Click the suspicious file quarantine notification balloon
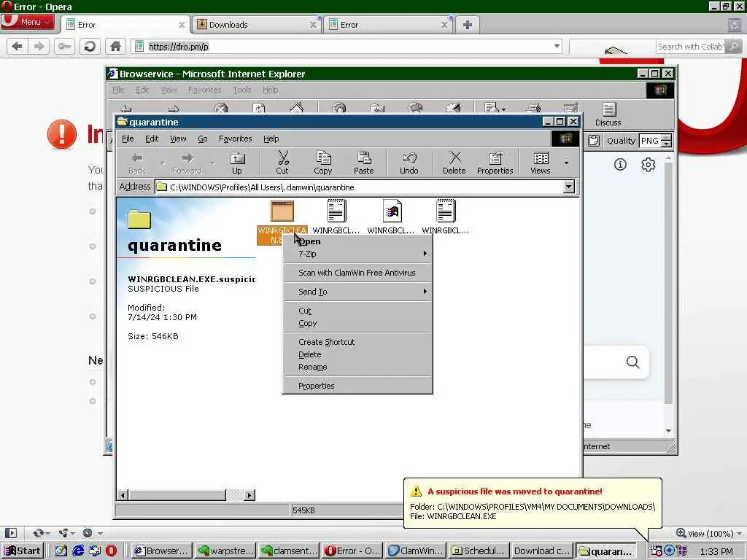 pos(533,503)
